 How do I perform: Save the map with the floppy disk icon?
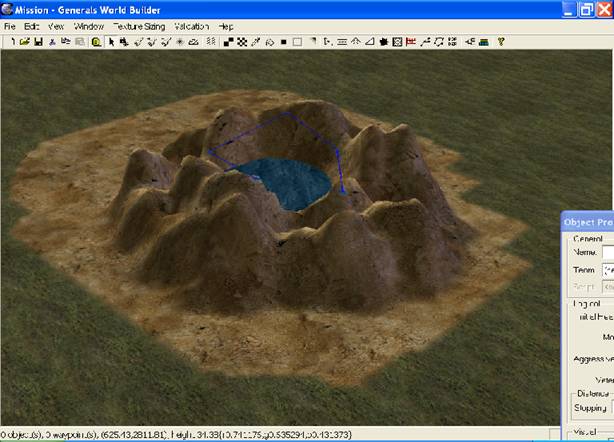(x=38, y=41)
